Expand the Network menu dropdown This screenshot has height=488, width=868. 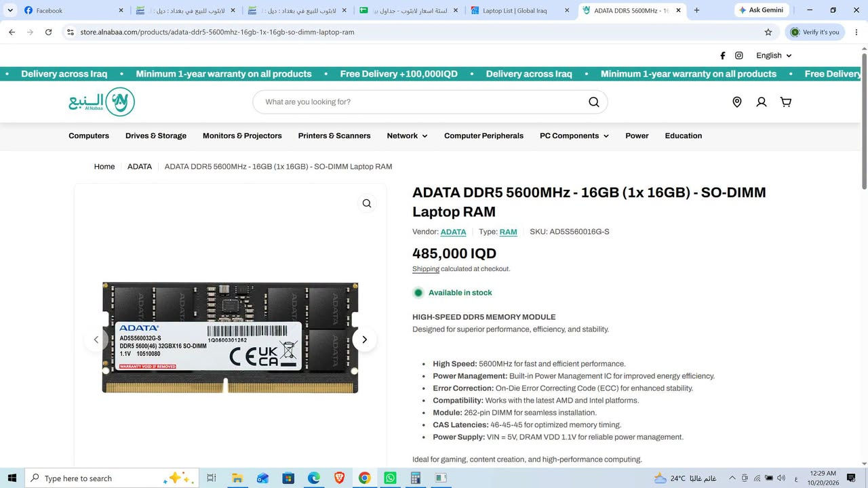point(407,136)
